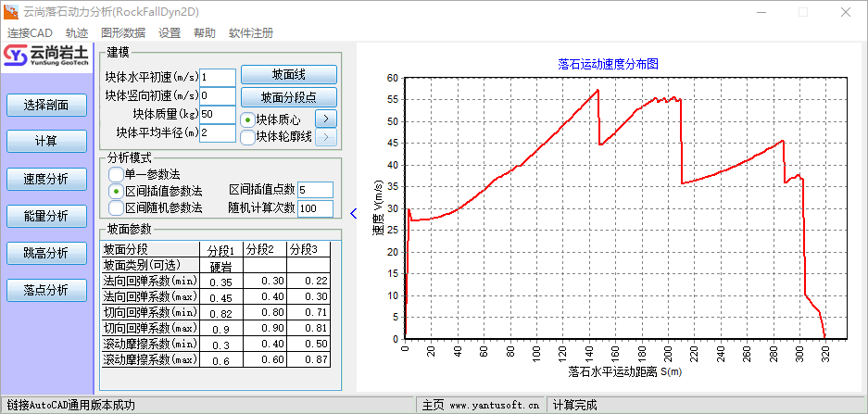The image size is (868, 414).
Task: Close the RockFallDyn2D window
Action: [845, 13]
